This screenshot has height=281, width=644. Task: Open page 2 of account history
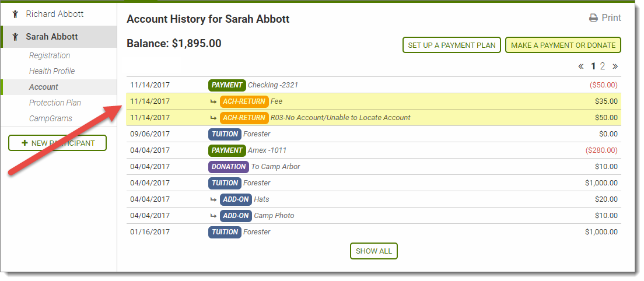[x=603, y=66]
